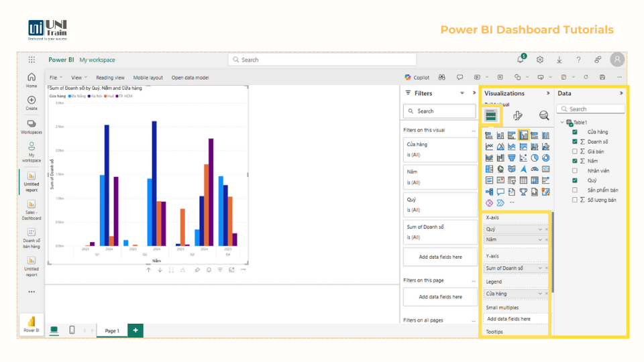Open dropdown for Quý X-axis field
The height and width of the screenshot is (362, 644).
click(540, 229)
